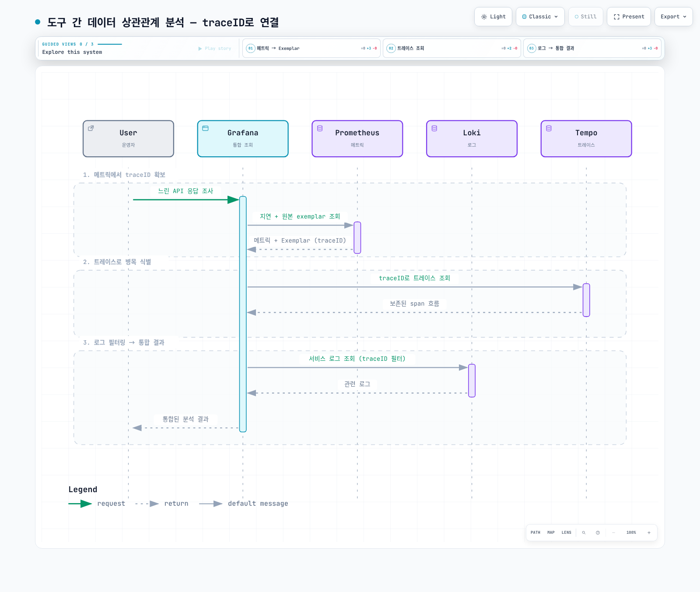This screenshot has height=592, width=700.
Task: Click the help question mark icon
Action: click(598, 532)
